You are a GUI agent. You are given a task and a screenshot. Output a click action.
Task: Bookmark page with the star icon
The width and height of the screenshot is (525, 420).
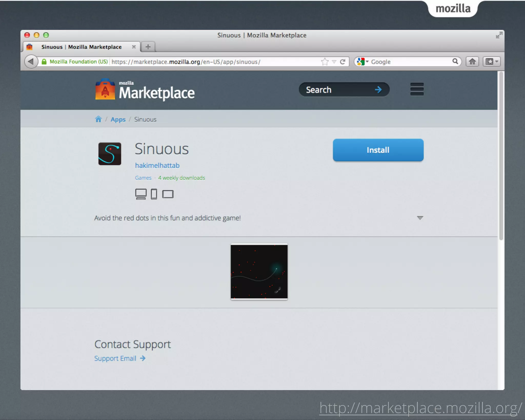point(325,62)
